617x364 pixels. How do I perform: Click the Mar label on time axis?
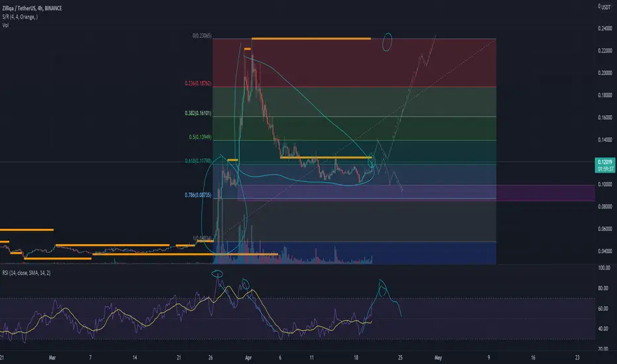click(52, 357)
